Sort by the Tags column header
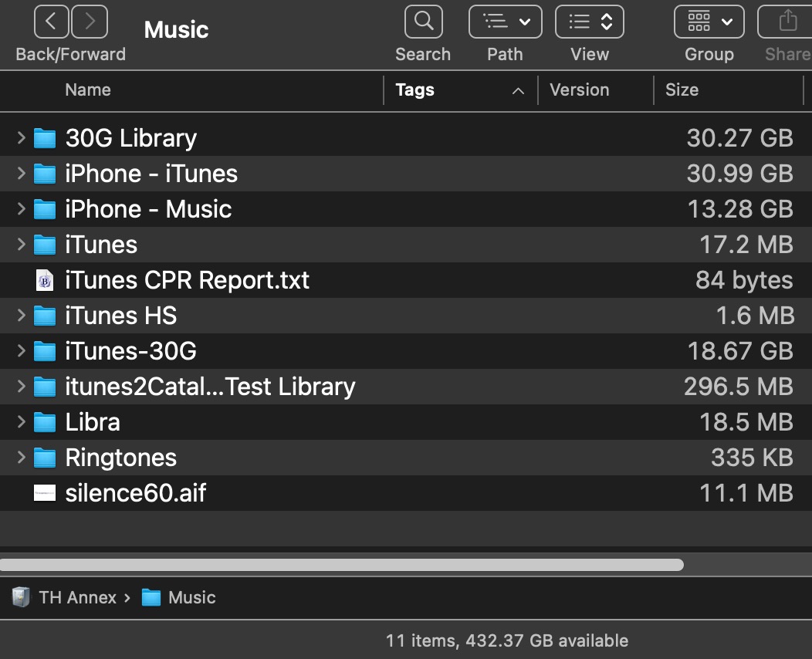Screen dimensions: 812x659 414,90
